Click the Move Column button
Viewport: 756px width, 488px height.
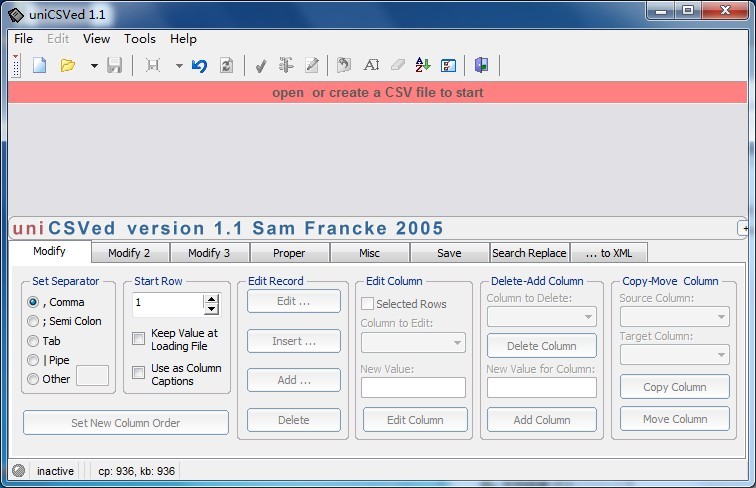pyautogui.click(x=675, y=419)
